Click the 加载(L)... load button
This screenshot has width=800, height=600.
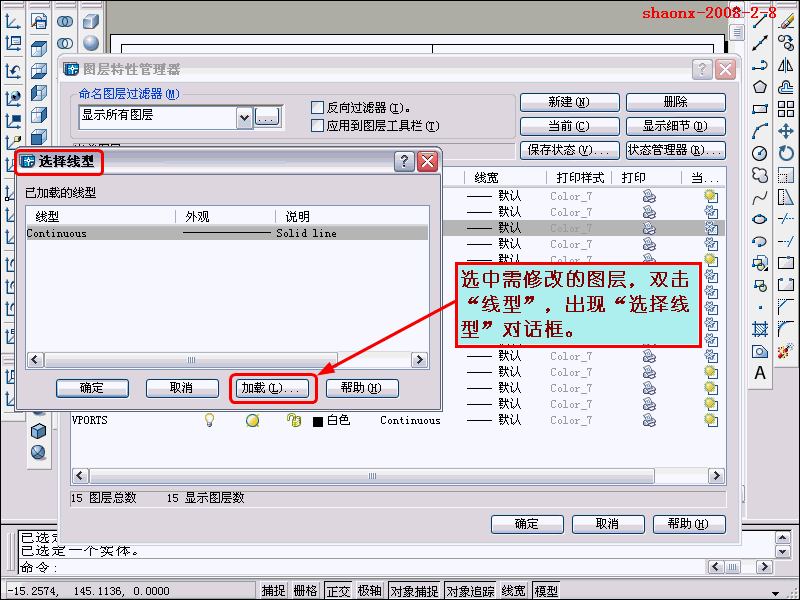point(272,388)
